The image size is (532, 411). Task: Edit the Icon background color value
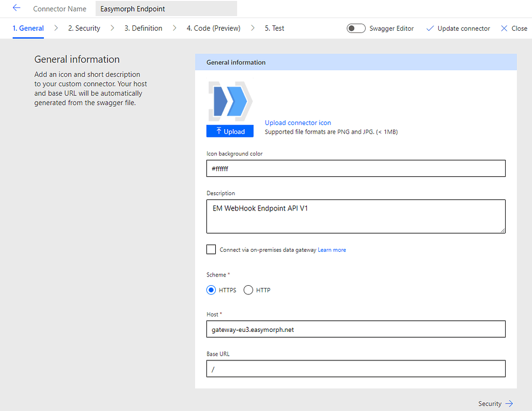pyautogui.click(x=355, y=168)
